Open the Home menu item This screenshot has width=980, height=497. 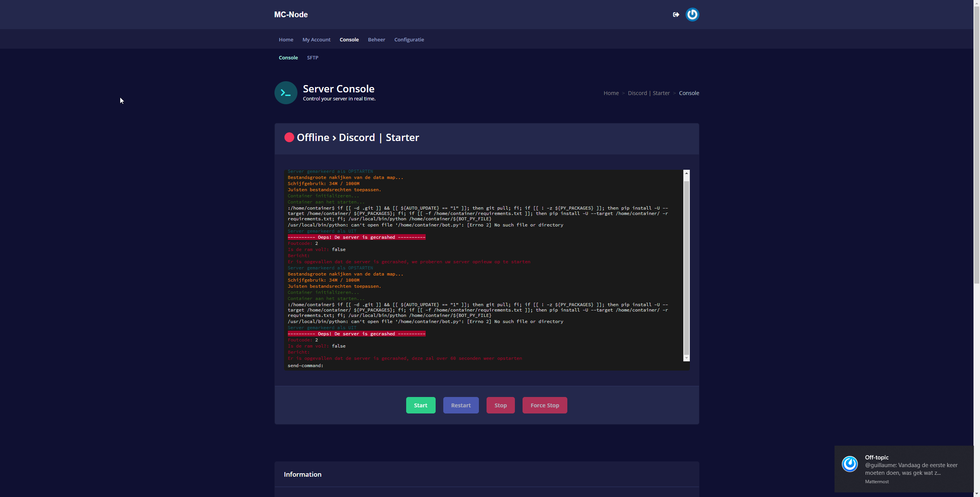point(286,39)
